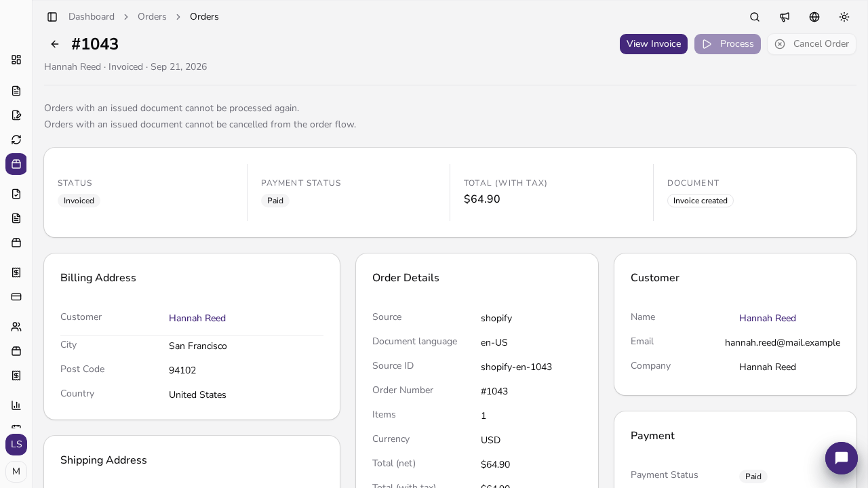
Task: Go back using arrow beside #1043
Action: coord(55,44)
